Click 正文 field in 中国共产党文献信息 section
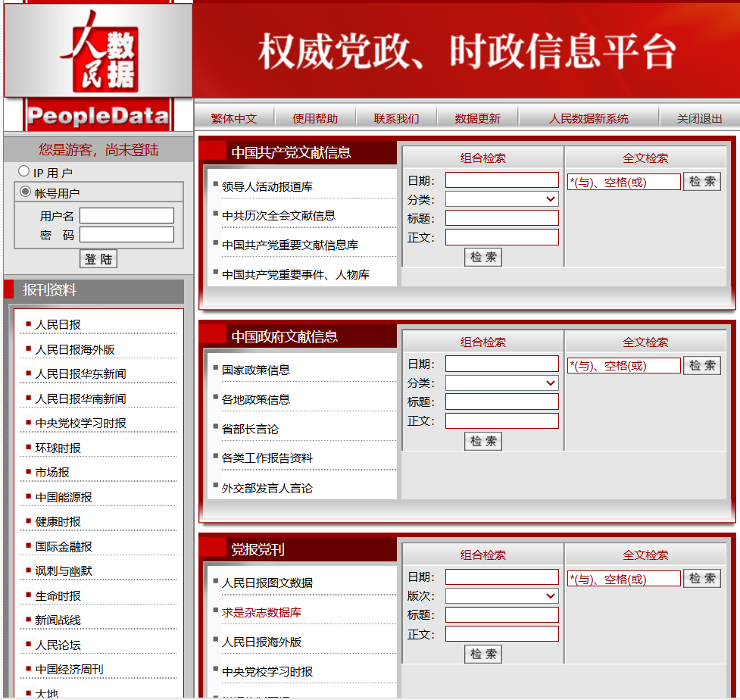Image resolution: width=740 pixels, height=700 pixels. point(502,237)
